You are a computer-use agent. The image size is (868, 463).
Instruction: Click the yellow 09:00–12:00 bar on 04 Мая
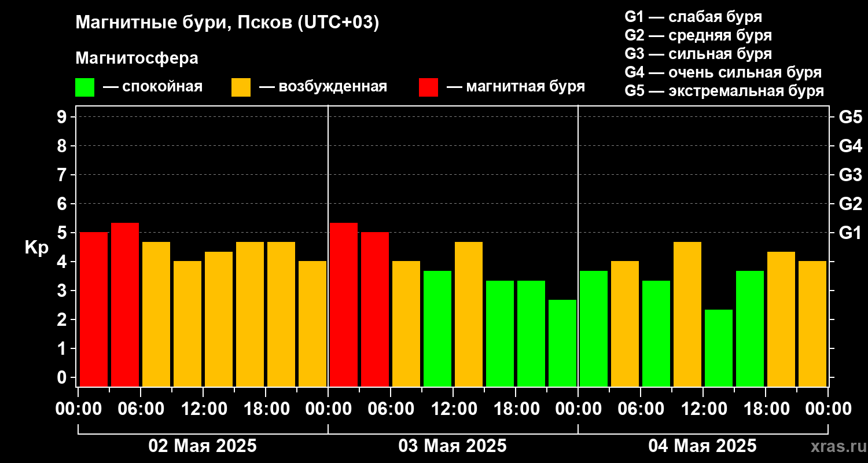coord(687,314)
